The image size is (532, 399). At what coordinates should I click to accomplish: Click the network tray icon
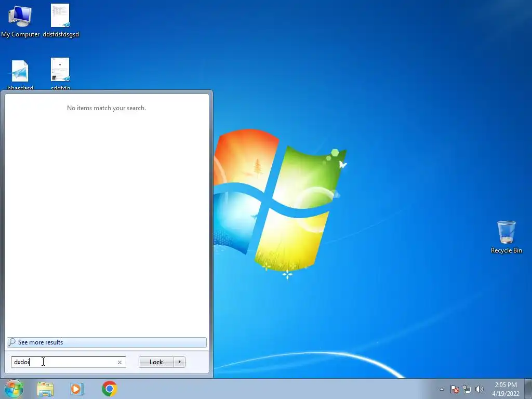[467, 389]
